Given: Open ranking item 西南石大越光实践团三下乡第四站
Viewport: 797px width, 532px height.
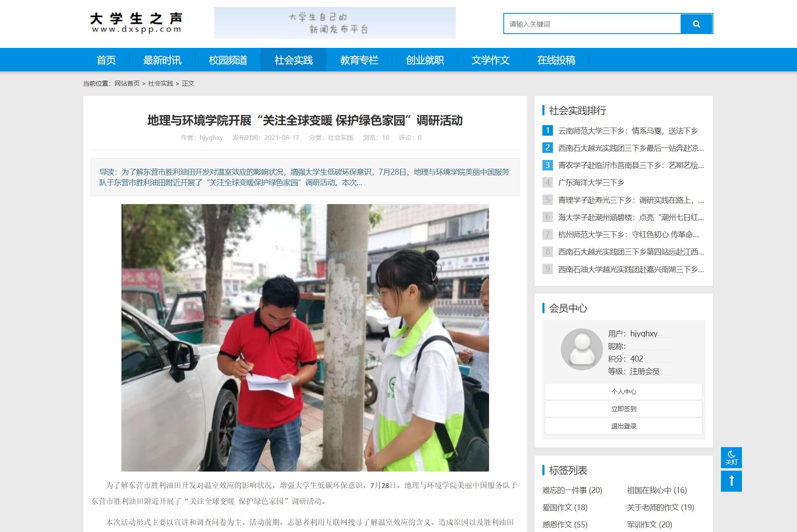Looking at the screenshot, I should tap(631, 252).
